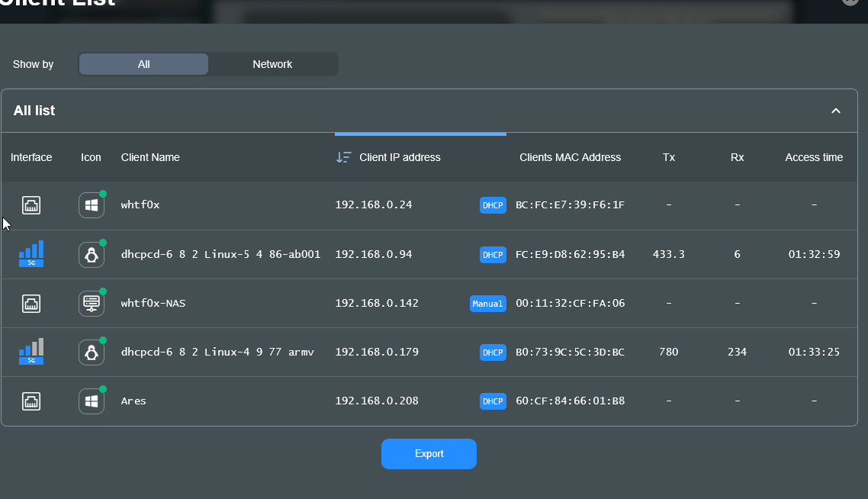Sort by Client IP address arrow icon
The height and width of the screenshot is (499, 868).
pyautogui.click(x=344, y=157)
